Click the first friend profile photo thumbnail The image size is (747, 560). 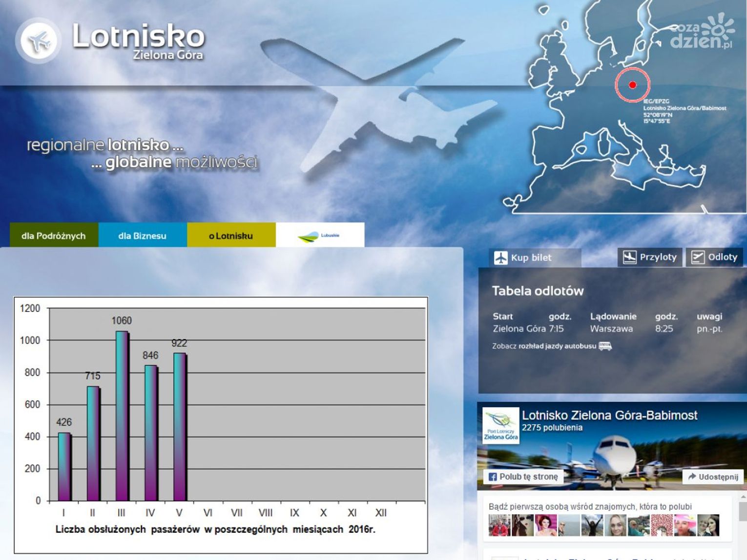click(x=499, y=525)
